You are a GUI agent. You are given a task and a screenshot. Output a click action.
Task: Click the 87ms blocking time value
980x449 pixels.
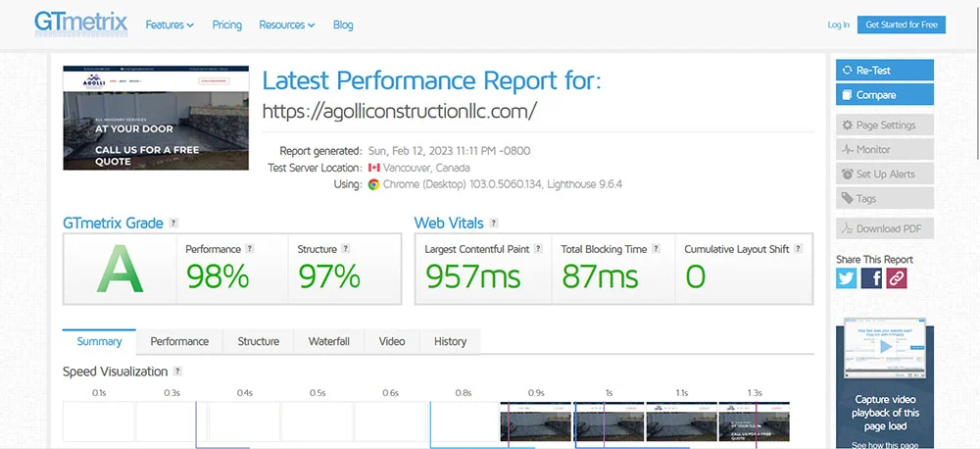tap(600, 276)
